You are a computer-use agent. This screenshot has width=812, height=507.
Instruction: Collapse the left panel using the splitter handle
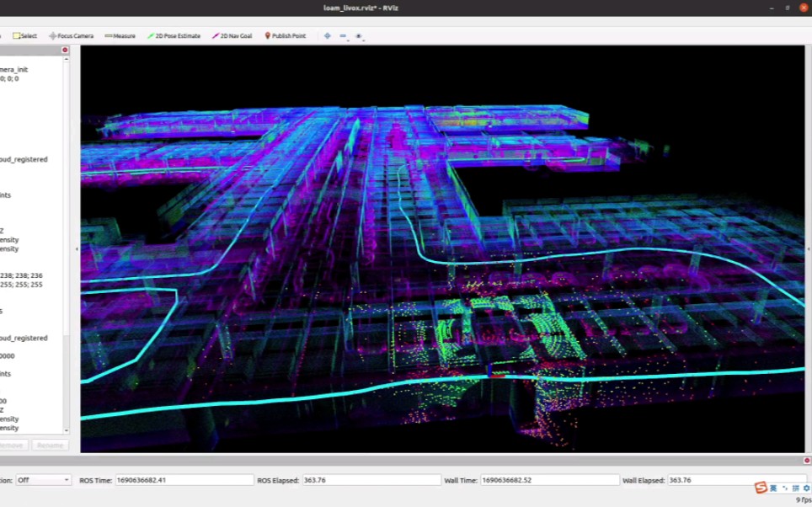tap(77, 249)
